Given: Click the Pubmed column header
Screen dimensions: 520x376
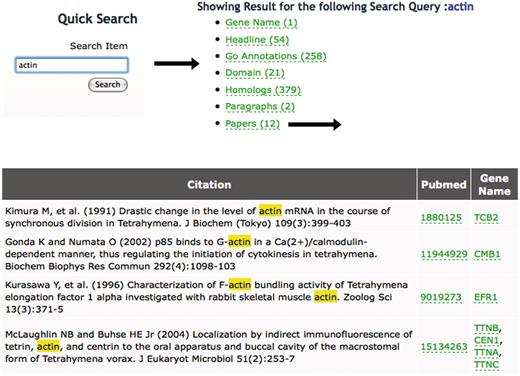Looking at the screenshot, I should coord(444,184).
